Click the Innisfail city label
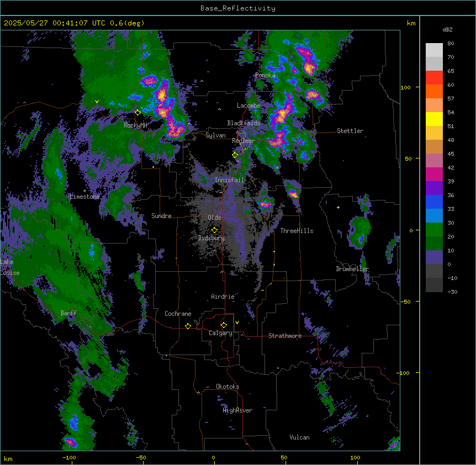 (230, 180)
